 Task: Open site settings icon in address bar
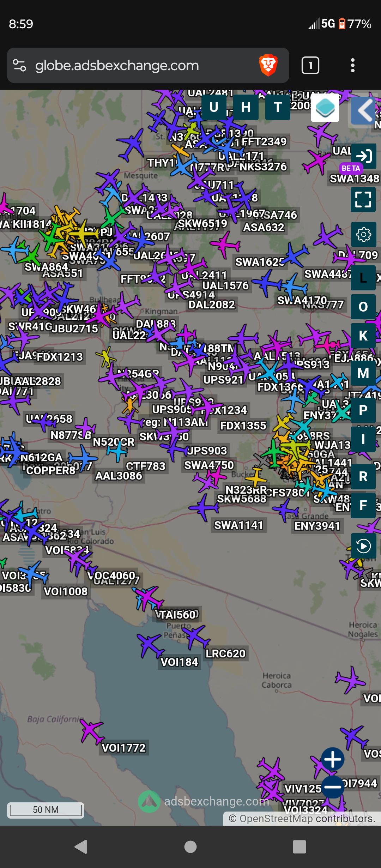point(19,65)
